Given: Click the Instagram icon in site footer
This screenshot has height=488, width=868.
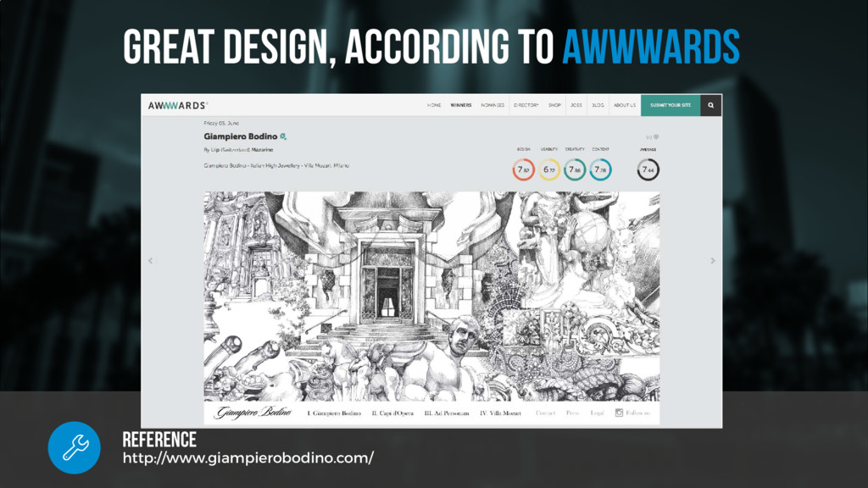Looking at the screenshot, I should click(619, 413).
